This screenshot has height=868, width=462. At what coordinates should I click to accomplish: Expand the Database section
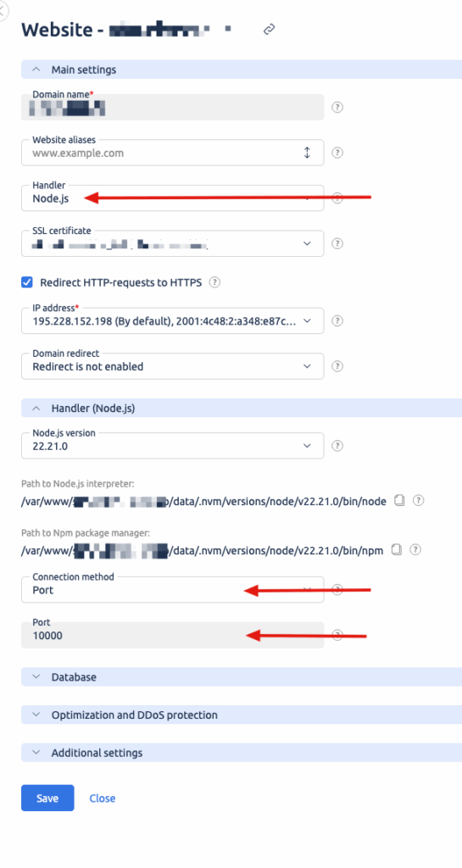(x=242, y=677)
